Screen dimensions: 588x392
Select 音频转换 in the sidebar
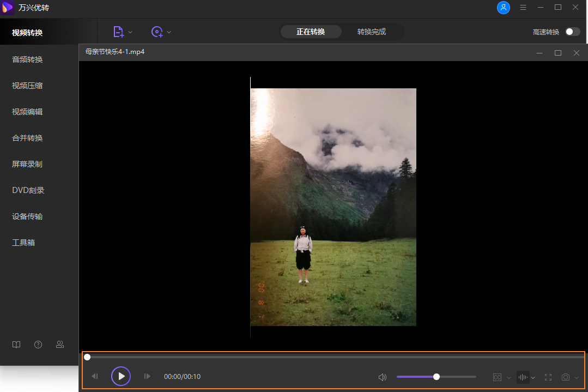pos(27,59)
